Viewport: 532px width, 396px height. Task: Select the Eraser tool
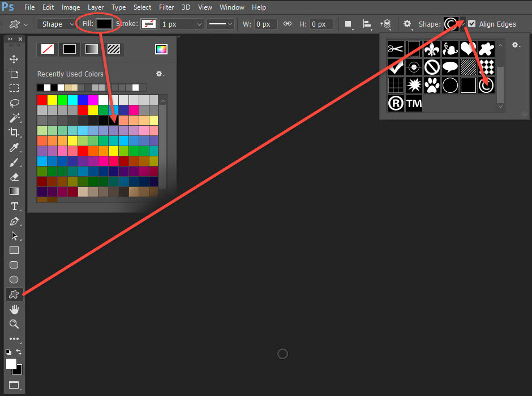(14, 177)
